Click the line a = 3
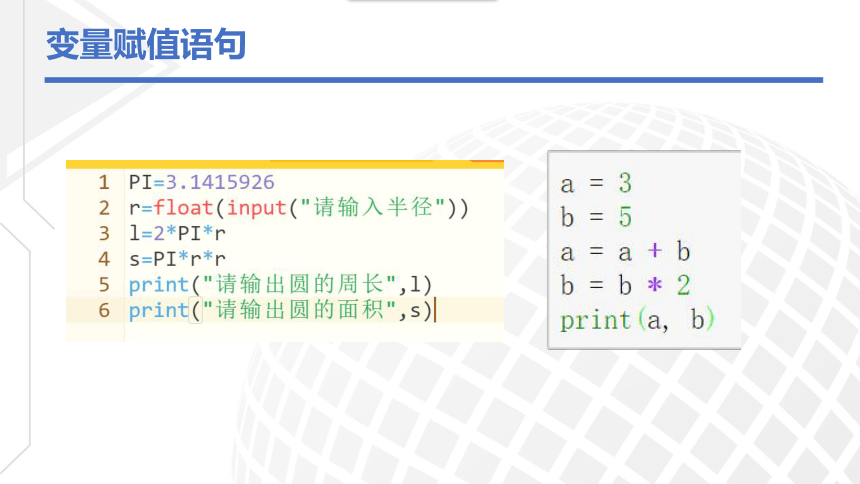The height and width of the screenshot is (484, 860). click(596, 183)
